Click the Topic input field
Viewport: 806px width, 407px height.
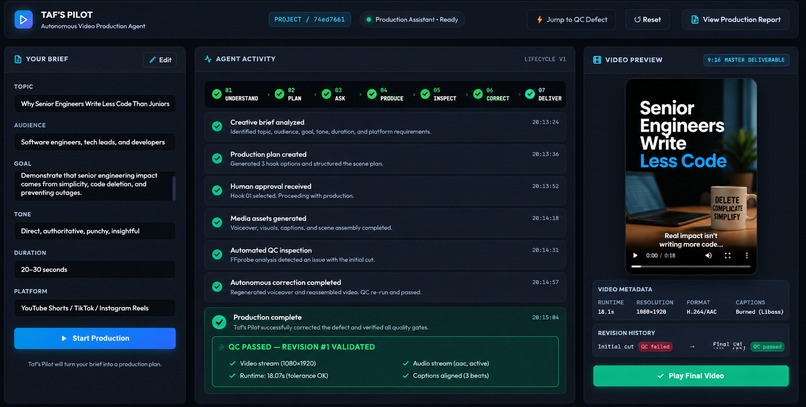pyautogui.click(x=95, y=103)
